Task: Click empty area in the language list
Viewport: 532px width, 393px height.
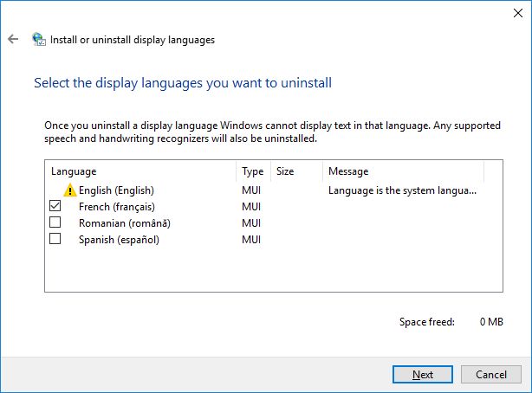Action: [x=274, y=269]
